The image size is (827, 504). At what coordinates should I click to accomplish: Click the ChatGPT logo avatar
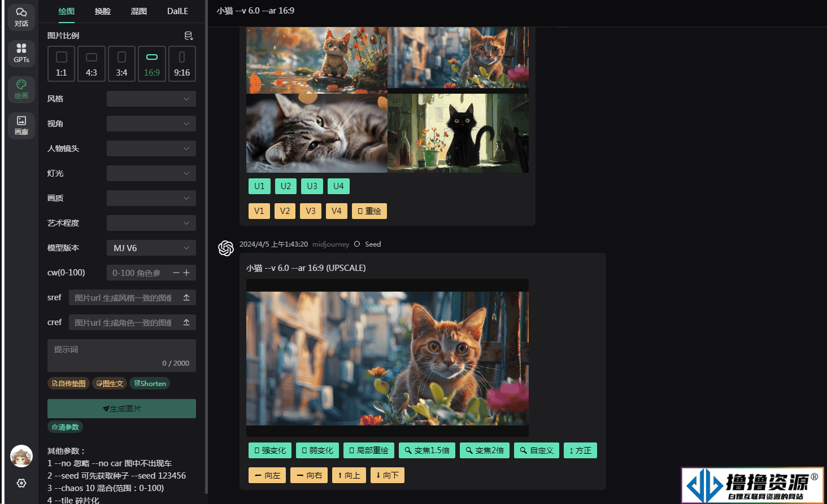pyautogui.click(x=226, y=248)
